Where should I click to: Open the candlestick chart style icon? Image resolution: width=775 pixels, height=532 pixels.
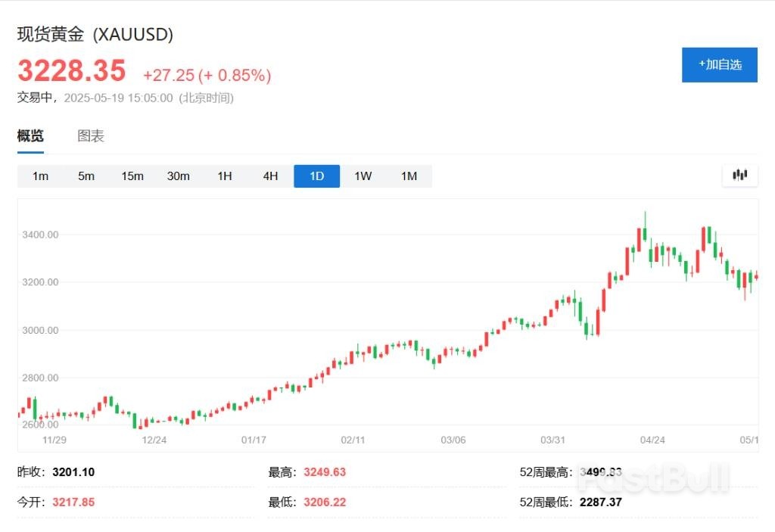(x=739, y=175)
